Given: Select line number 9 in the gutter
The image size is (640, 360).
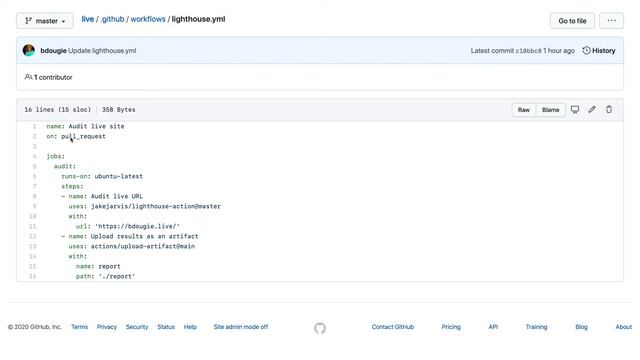Looking at the screenshot, I should [x=34, y=207].
